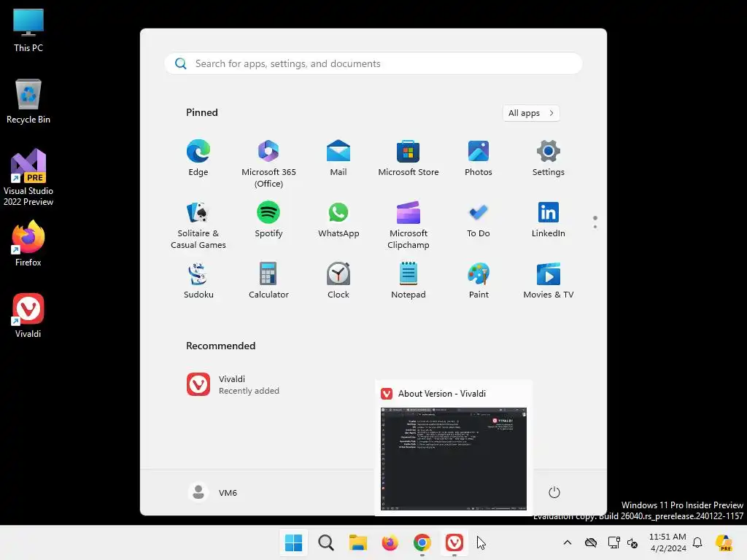Open LinkedIn

(x=549, y=219)
